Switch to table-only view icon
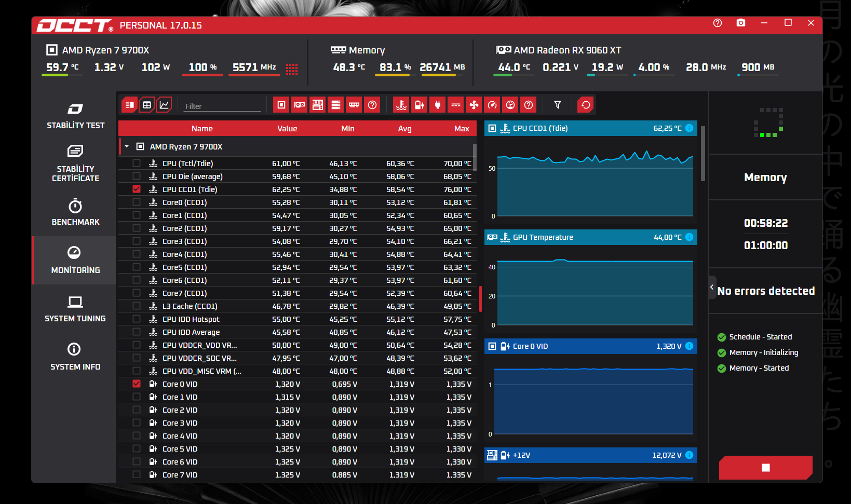Screen dimensions: 851x504 point(147,105)
